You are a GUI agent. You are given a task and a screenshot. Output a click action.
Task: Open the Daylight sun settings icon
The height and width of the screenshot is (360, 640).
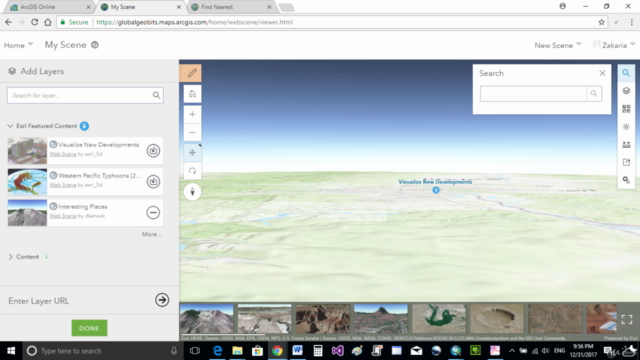pos(626,127)
